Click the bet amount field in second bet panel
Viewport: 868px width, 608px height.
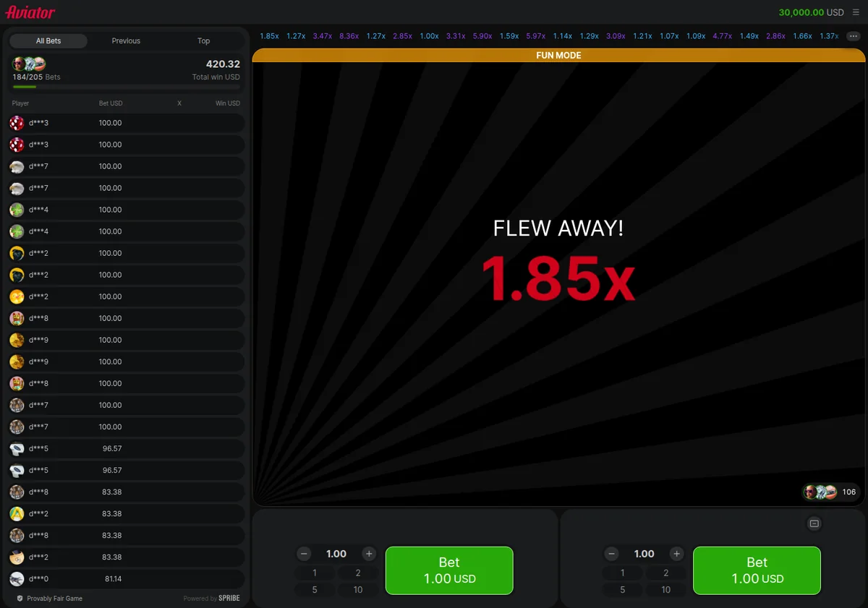tap(644, 554)
